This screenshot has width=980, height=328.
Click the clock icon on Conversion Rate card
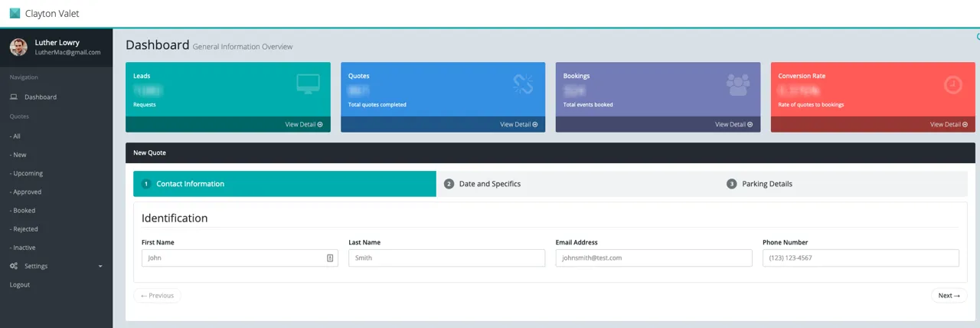coord(953,84)
